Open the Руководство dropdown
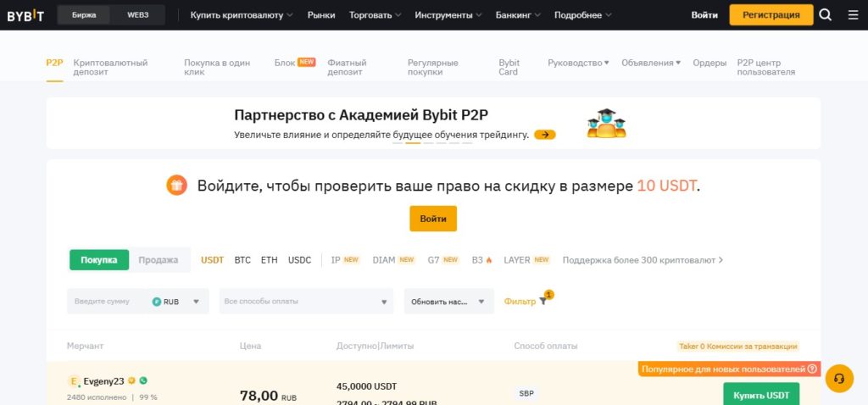The width and height of the screenshot is (868, 405). pyautogui.click(x=578, y=63)
